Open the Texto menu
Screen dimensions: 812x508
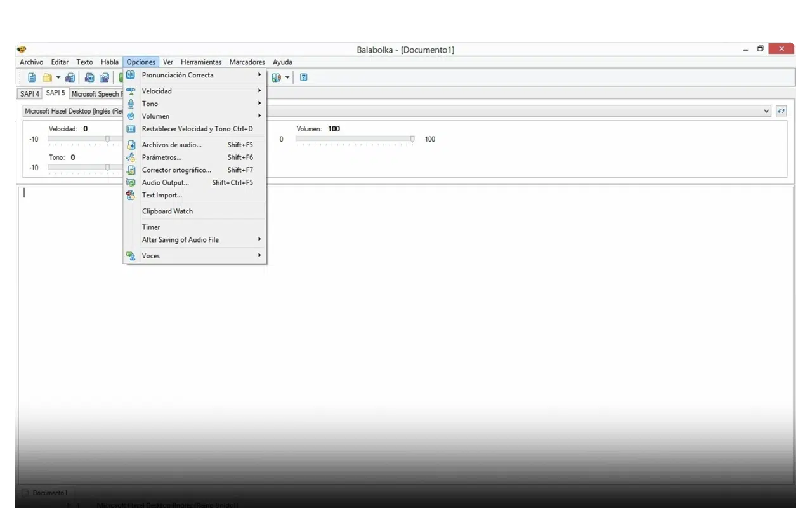pyautogui.click(x=84, y=62)
